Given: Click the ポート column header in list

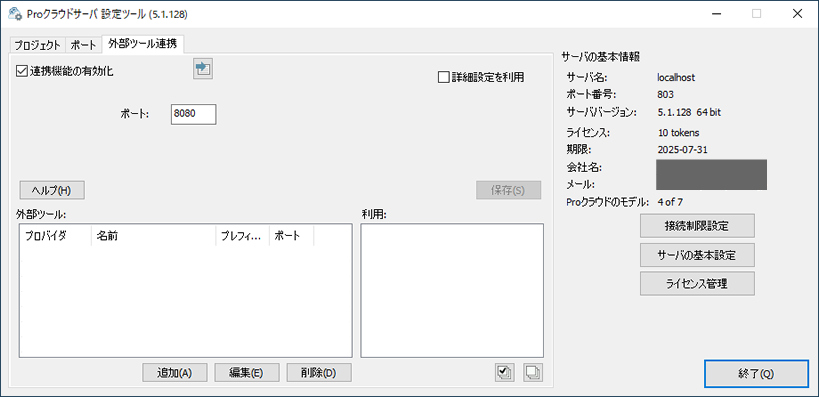Looking at the screenshot, I should tap(291, 236).
